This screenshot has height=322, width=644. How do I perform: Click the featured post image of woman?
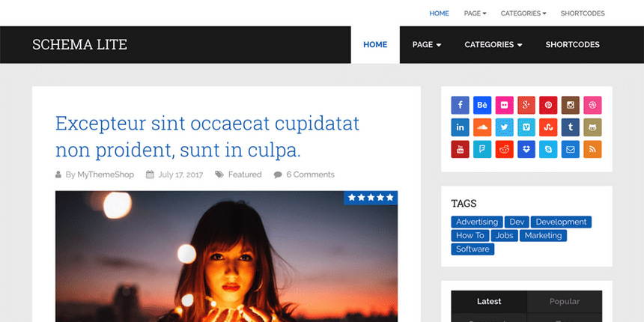(x=226, y=256)
